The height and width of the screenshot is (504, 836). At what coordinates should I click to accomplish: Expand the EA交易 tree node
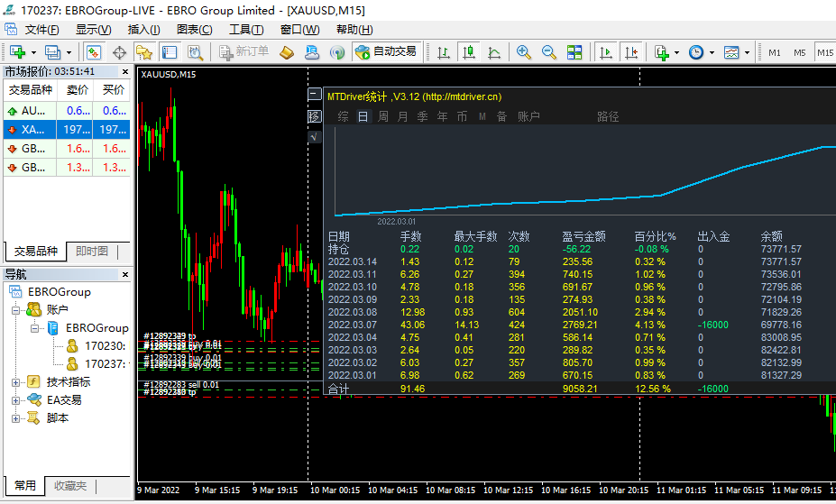(15, 400)
